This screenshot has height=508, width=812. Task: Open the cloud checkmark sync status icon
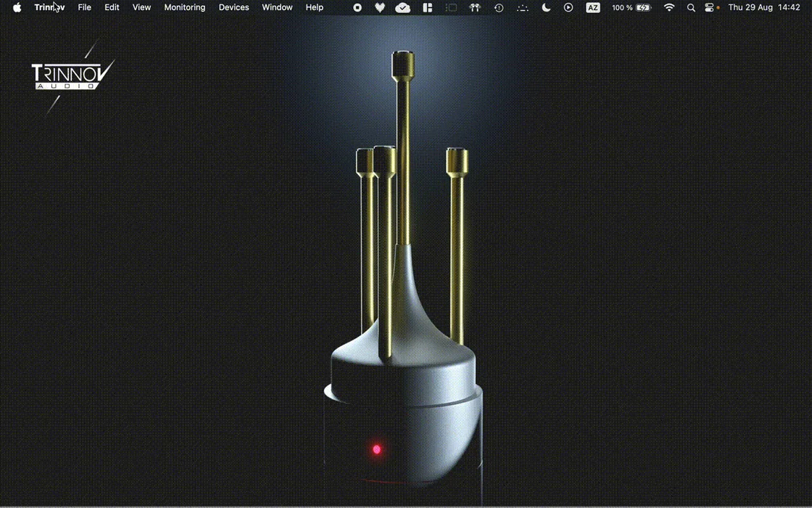(x=402, y=7)
